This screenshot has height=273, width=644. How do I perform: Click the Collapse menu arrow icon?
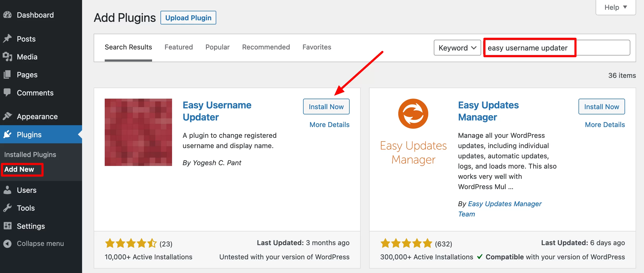(x=7, y=244)
